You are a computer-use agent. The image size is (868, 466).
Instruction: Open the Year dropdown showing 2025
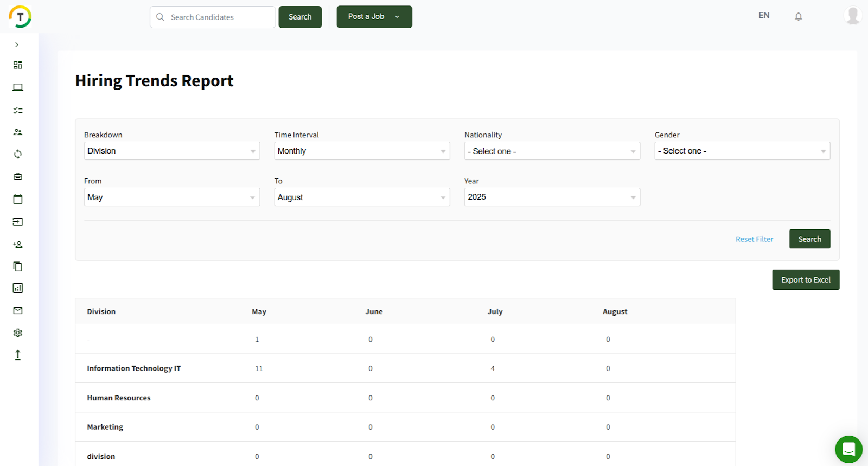pyautogui.click(x=552, y=197)
